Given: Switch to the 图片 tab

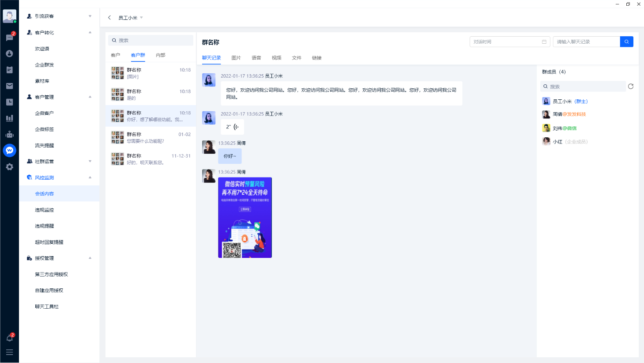Looking at the screenshot, I should pos(236,58).
